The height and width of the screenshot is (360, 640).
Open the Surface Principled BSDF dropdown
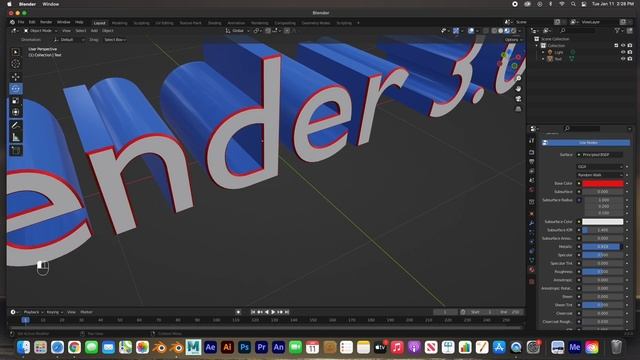[599, 155]
